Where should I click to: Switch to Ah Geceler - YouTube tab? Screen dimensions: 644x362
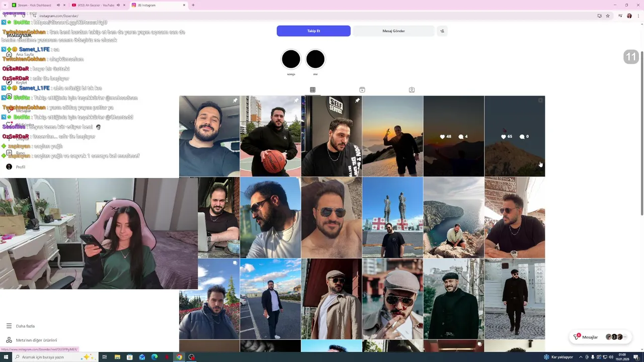96,5
